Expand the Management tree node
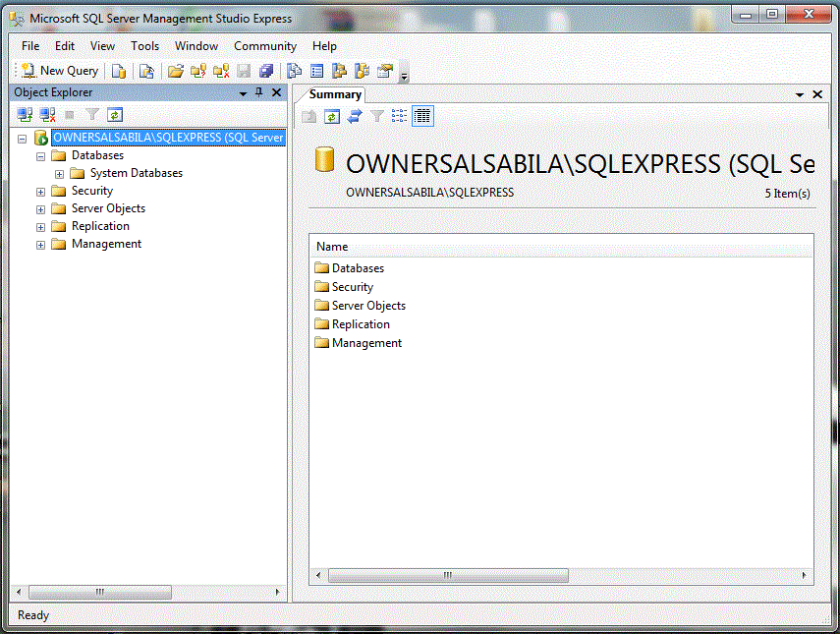 (40, 245)
